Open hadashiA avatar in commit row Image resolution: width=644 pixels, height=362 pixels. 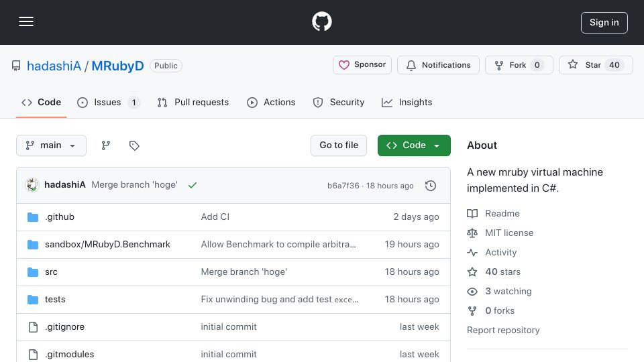32,185
